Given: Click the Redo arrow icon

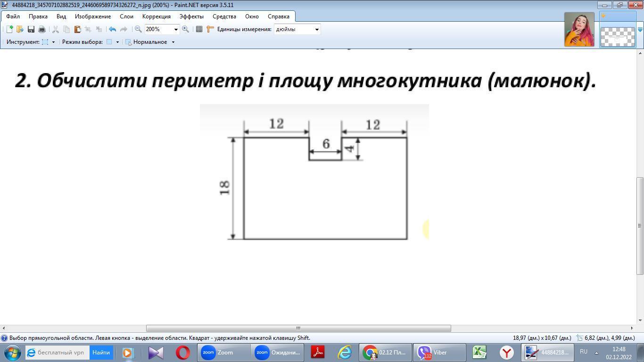Looking at the screenshot, I should 124,29.
